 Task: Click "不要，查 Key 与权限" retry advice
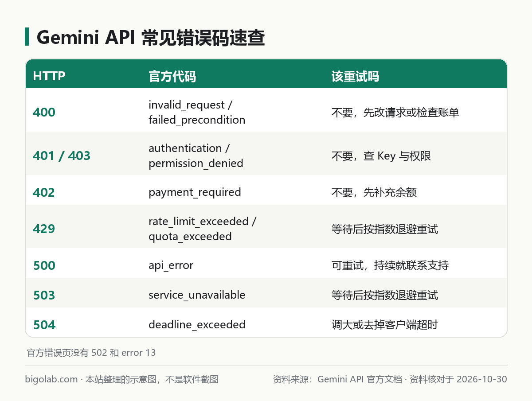click(x=381, y=156)
